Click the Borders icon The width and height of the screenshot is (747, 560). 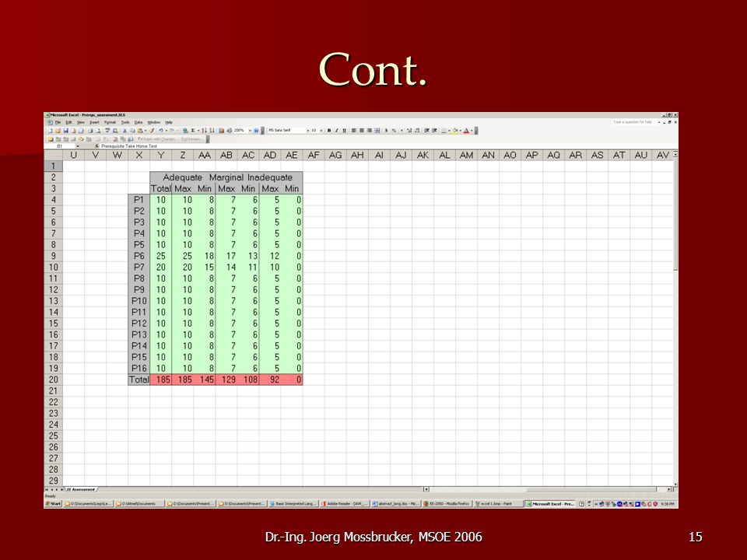pyautogui.click(x=444, y=131)
